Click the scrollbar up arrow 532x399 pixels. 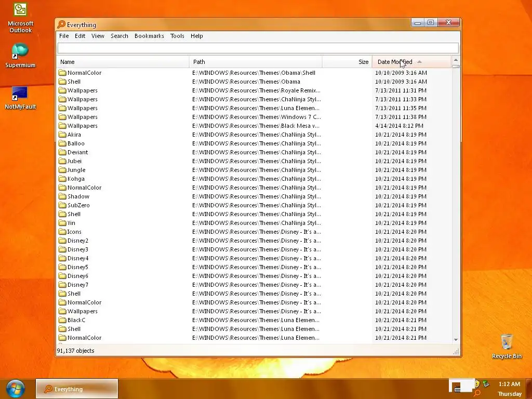point(456,60)
